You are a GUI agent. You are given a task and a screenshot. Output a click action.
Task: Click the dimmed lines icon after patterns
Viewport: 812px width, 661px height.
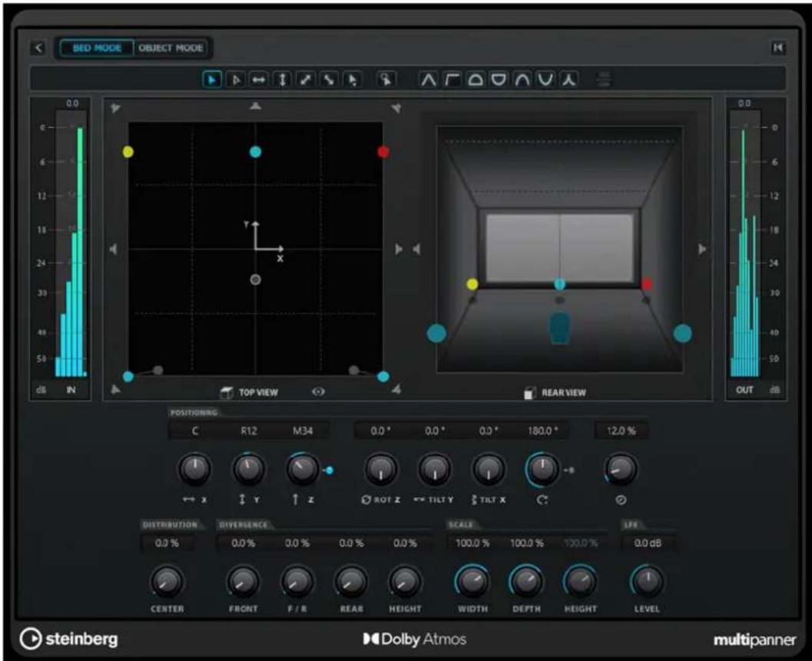(604, 80)
